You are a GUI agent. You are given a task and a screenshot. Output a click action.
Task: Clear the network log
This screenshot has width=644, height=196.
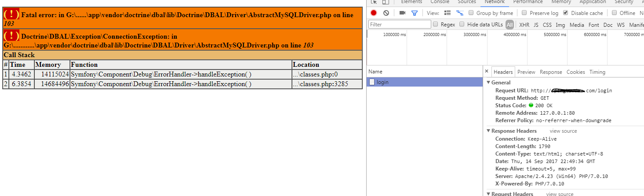click(386, 13)
